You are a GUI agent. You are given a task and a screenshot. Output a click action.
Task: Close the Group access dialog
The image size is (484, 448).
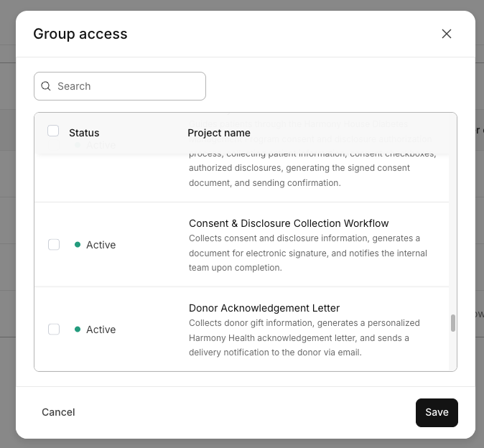coord(447,34)
